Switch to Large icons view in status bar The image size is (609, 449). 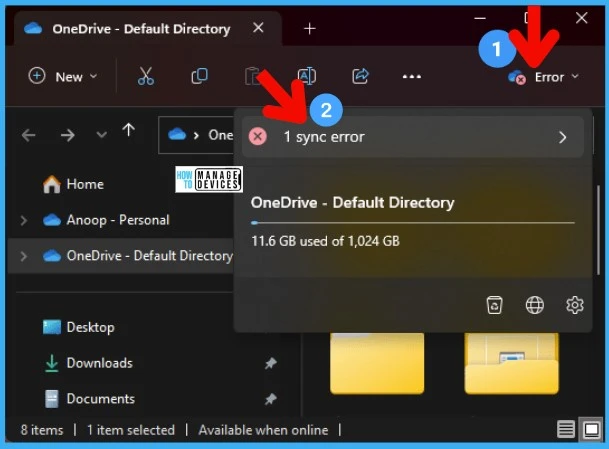pyautogui.click(x=591, y=430)
